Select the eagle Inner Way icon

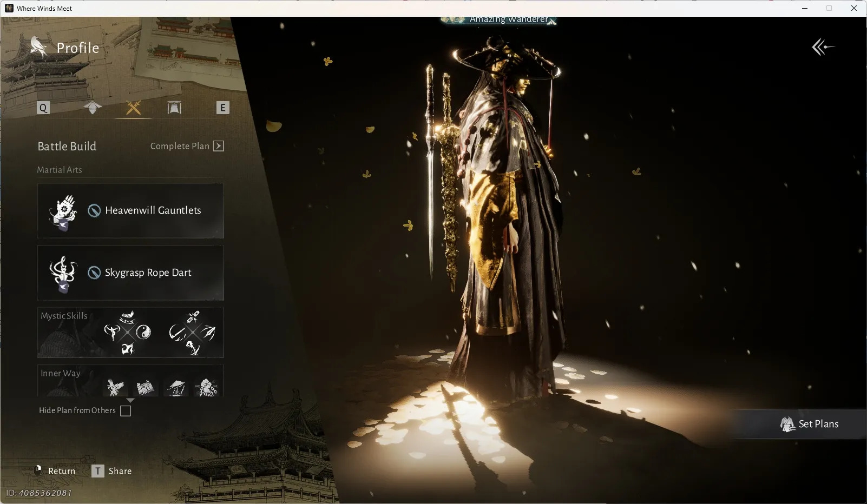click(x=115, y=387)
